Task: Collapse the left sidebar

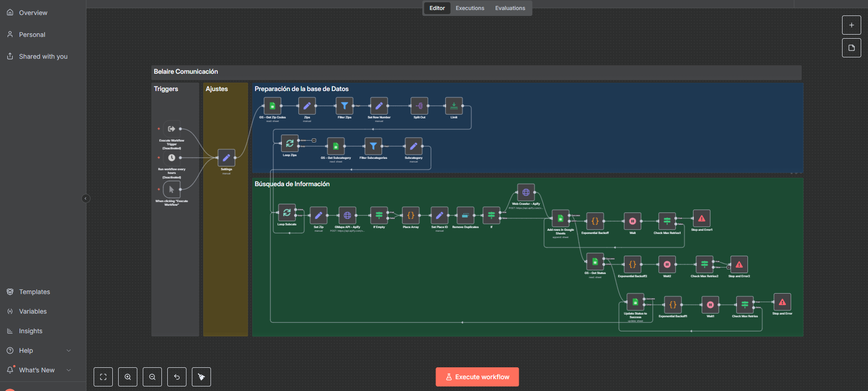Action: click(85, 198)
